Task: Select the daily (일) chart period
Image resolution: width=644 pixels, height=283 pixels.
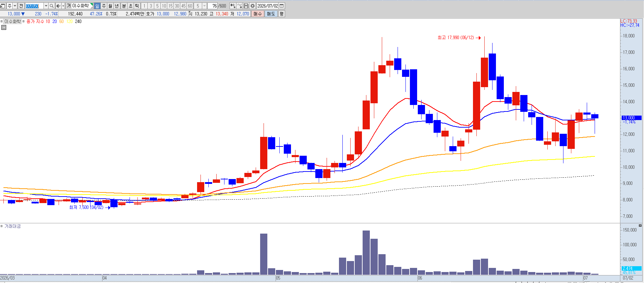Action: pos(97,6)
